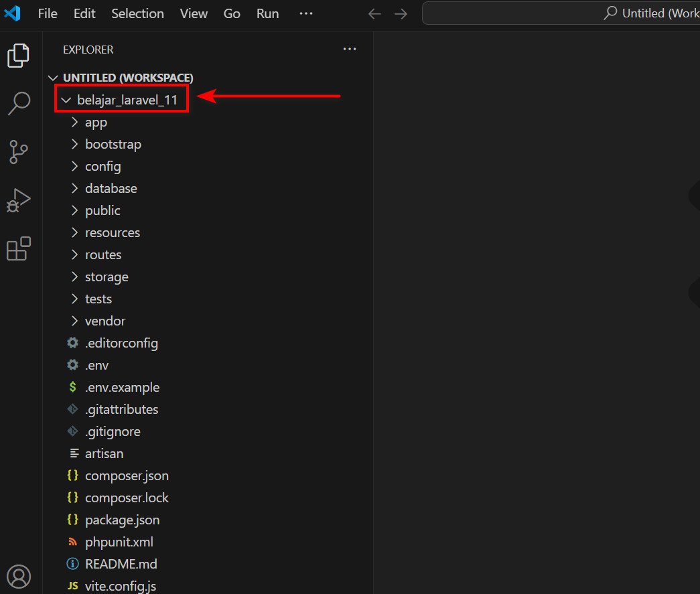Open the Explorer view in activity bar
Viewport: 700px width, 594px height.
pos(18,56)
